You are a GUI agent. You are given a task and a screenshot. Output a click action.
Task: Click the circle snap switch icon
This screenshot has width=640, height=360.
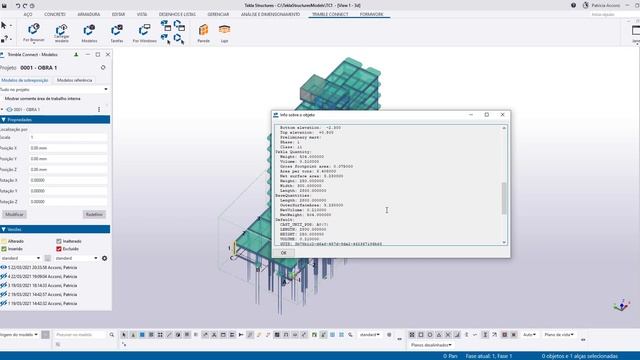[x=430, y=335]
